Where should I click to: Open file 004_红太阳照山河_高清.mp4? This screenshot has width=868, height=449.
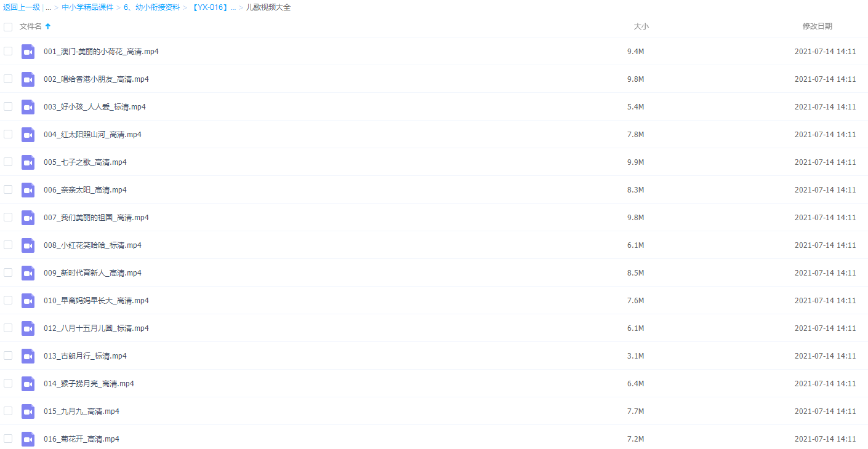click(92, 135)
